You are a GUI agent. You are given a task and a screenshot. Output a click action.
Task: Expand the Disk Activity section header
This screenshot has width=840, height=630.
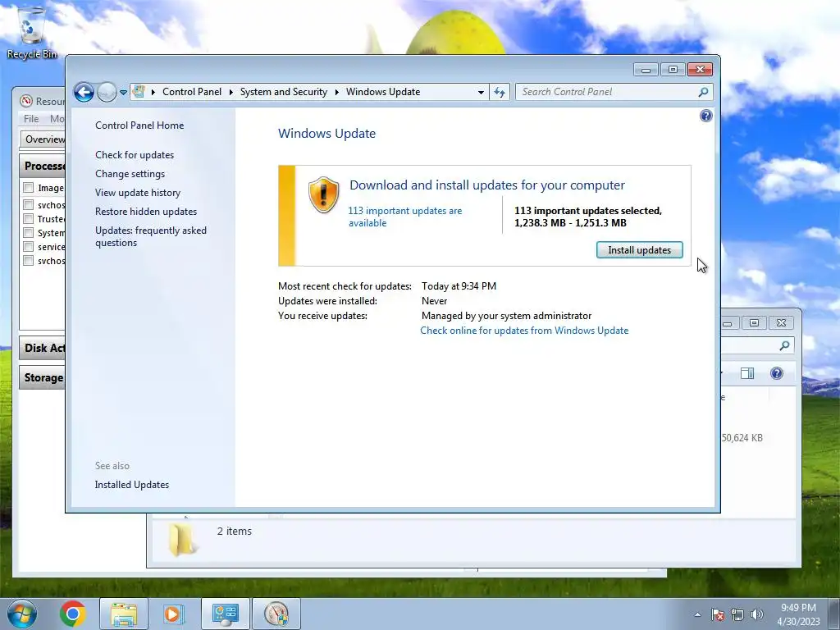[43, 348]
